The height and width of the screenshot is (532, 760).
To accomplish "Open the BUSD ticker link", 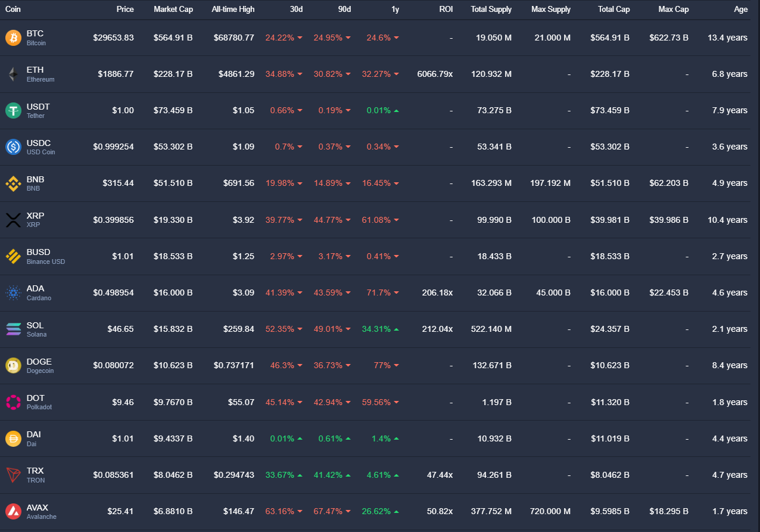I will click(39, 252).
